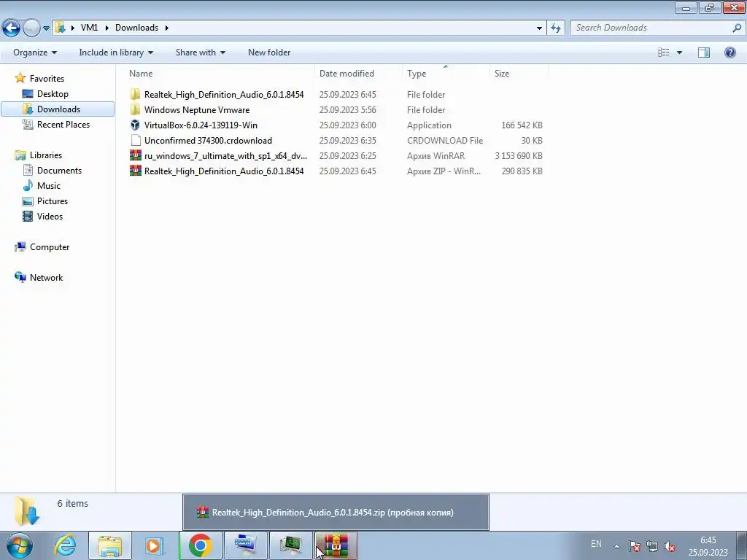Viewport: 747px width, 560px height.
Task: Show hidden tray icons arrow
Action: coord(616,546)
